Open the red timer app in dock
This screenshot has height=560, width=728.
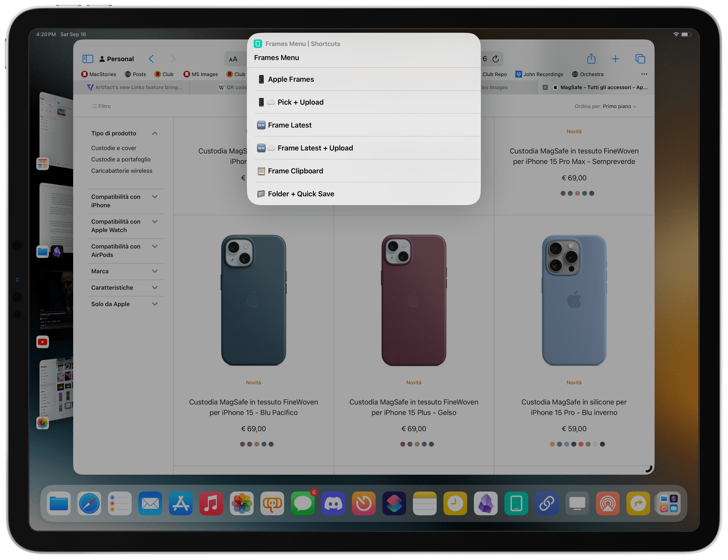(x=364, y=503)
